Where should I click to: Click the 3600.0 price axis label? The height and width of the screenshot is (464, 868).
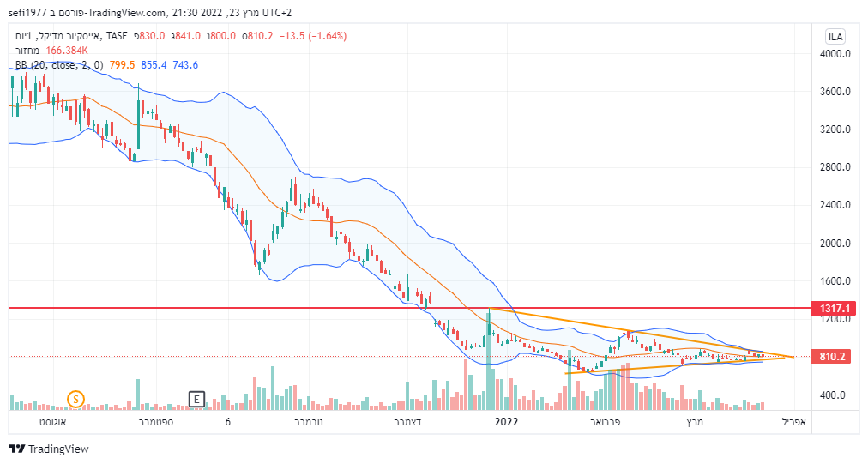835,92
